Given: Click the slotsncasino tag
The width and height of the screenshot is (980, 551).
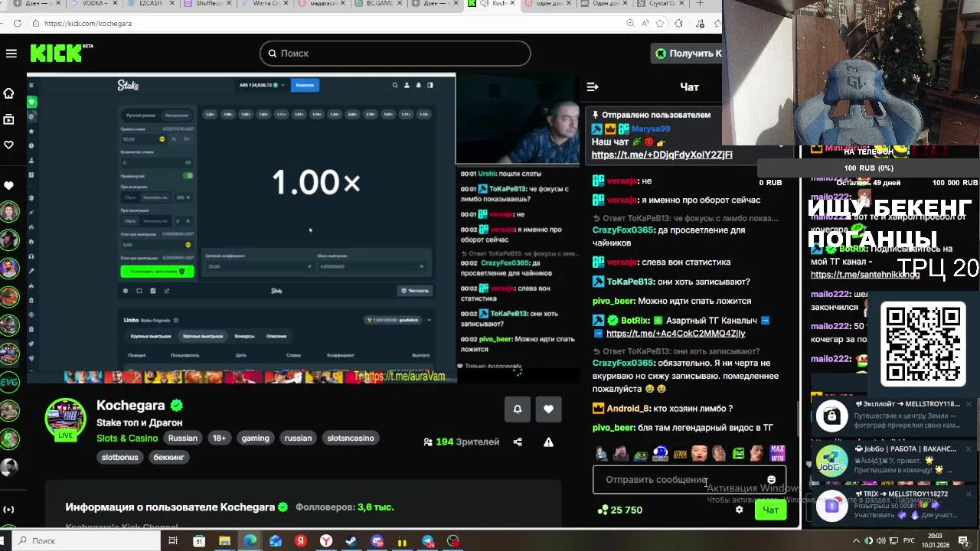Looking at the screenshot, I should (x=351, y=439).
